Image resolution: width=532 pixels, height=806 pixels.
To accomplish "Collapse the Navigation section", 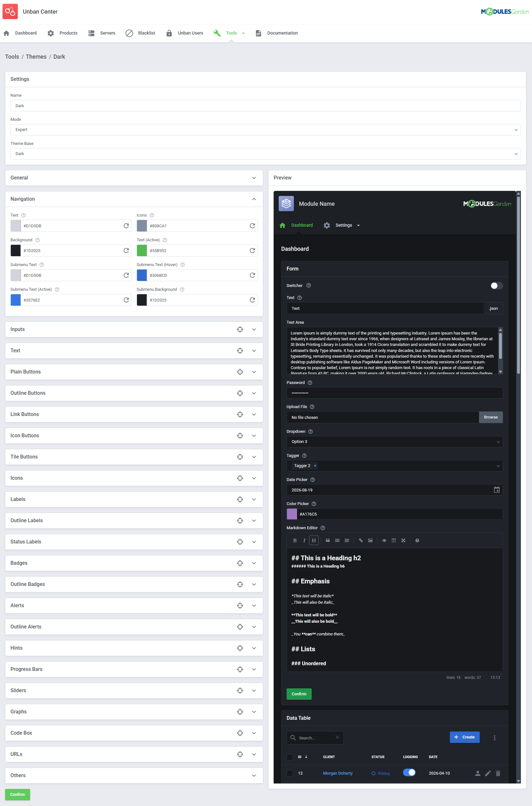I will [254, 199].
